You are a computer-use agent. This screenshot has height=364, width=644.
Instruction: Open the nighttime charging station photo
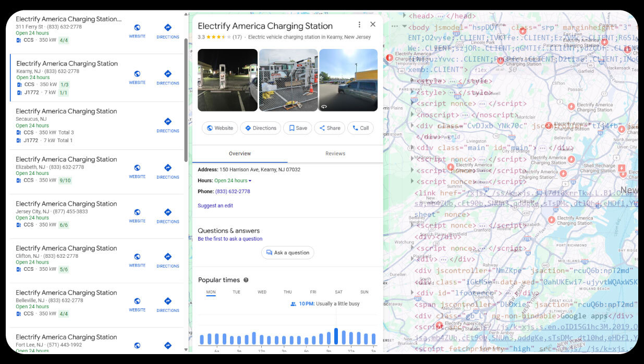point(227,80)
